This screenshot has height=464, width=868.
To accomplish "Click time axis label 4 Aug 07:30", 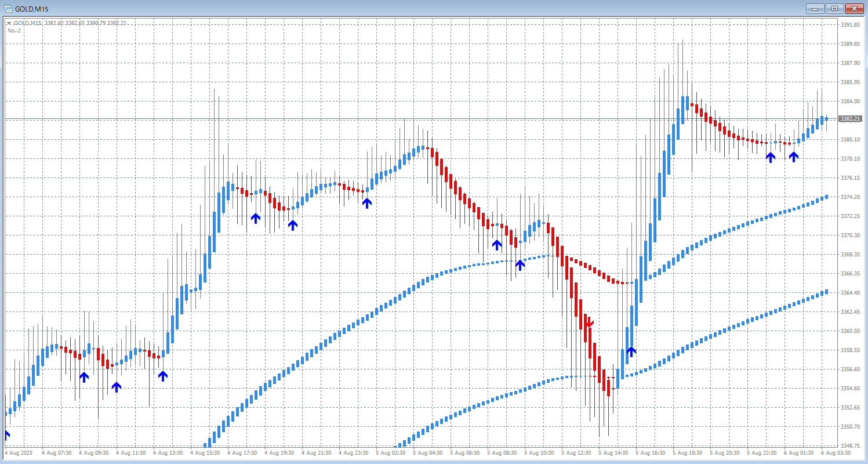I will coord(56,453).
